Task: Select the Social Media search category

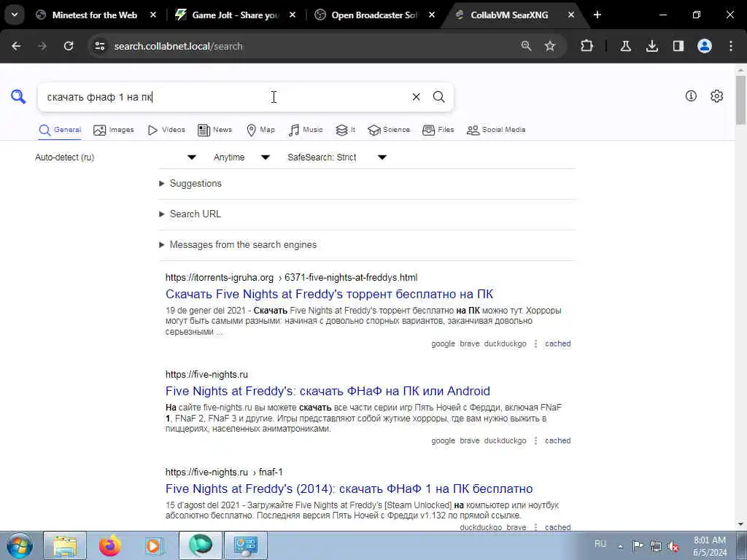Action: (x=496, y=130)
